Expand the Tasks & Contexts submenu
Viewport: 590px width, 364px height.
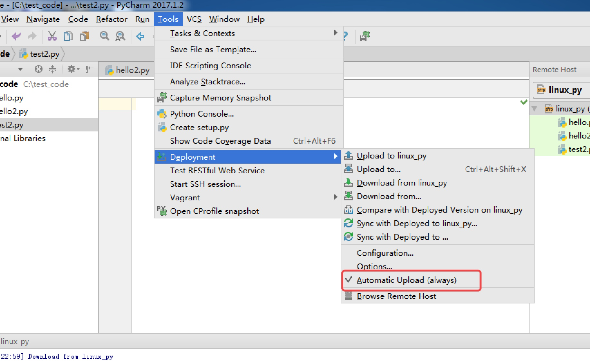pos(249,33)
